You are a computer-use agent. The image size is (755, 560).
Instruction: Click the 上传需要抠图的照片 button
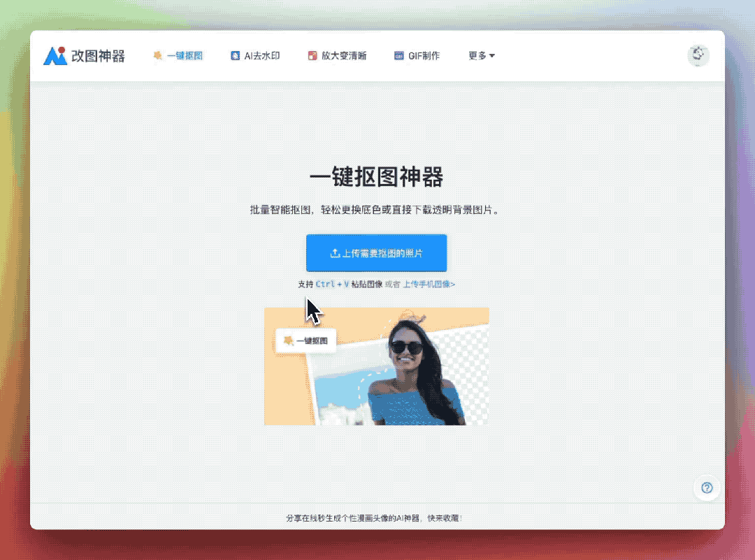(x=376, y=253)
